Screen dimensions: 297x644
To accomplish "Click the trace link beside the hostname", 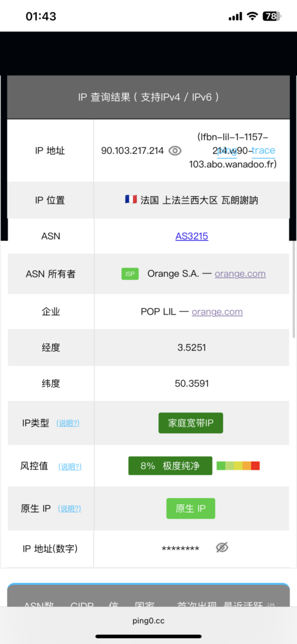I will click(263, 151).
